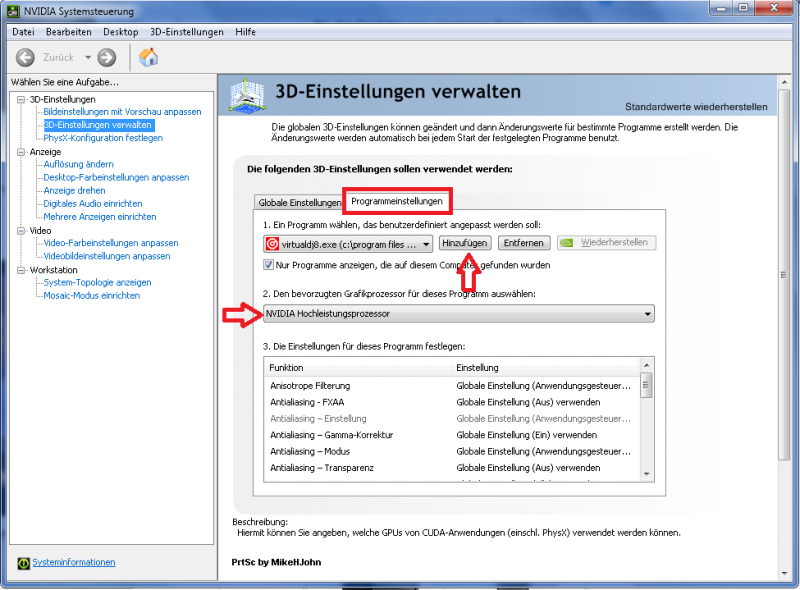Click the 'Einstellung' column header
This screenshot has width=800, height=590.
[545, 367]
